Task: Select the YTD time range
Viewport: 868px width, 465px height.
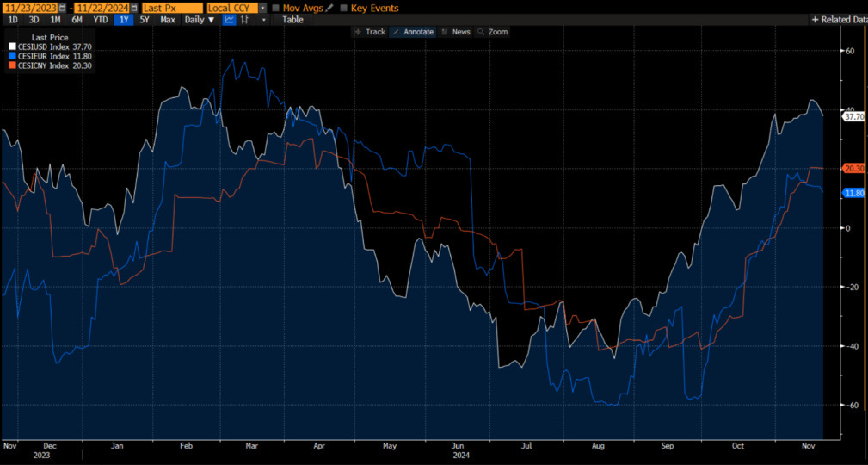Action: (100, 20)
